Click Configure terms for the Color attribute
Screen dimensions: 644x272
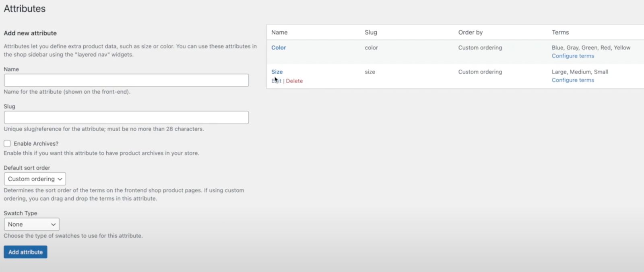[x=573, y=56]
